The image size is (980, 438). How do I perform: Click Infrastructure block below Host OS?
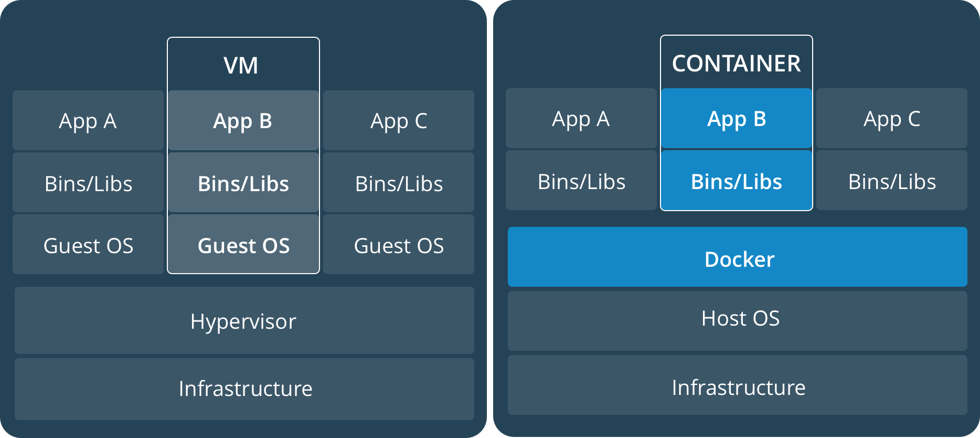point(737,385)
